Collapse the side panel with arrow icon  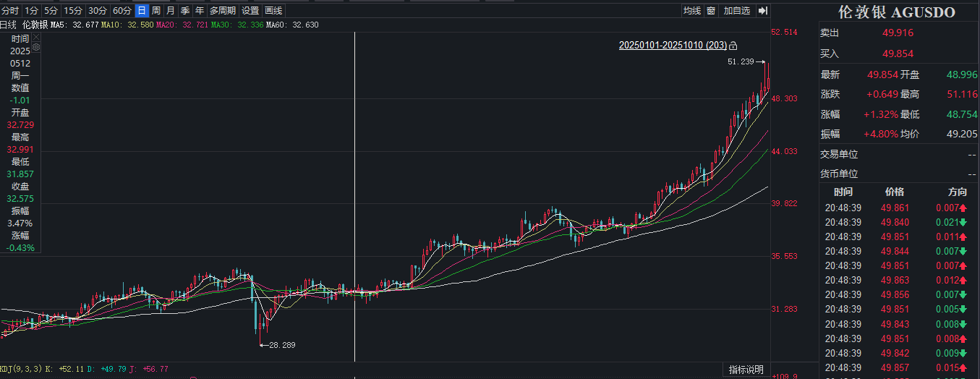point(763,11)
